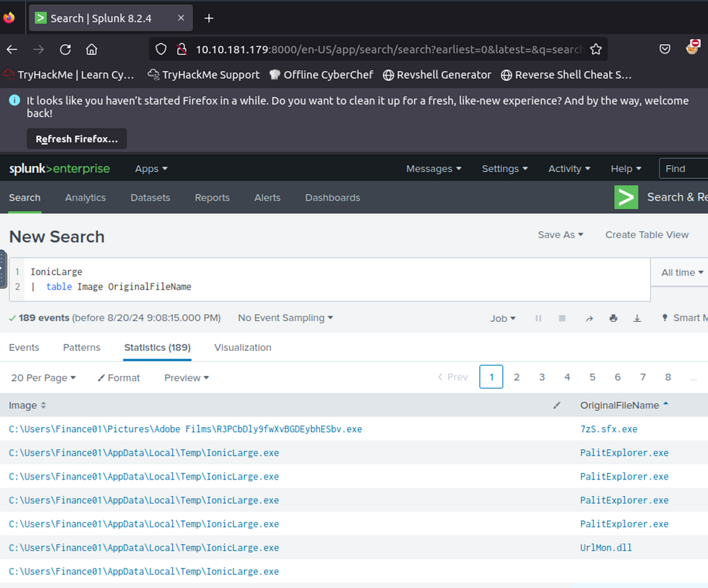Screen dimensions: 708x588
Task: Reload the page with the refresh icon
Action: click(x=66, y=49)
